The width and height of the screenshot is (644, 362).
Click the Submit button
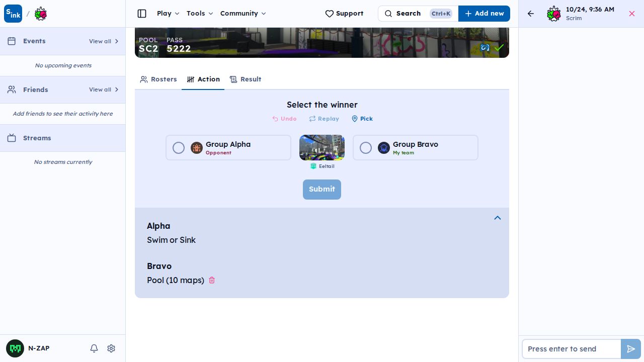[322, 190]
